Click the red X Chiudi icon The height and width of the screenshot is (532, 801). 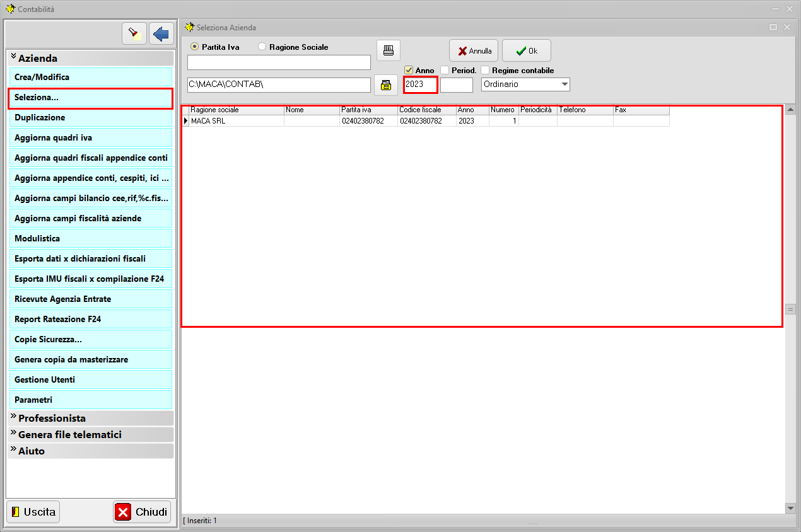[x=124, y=512]
